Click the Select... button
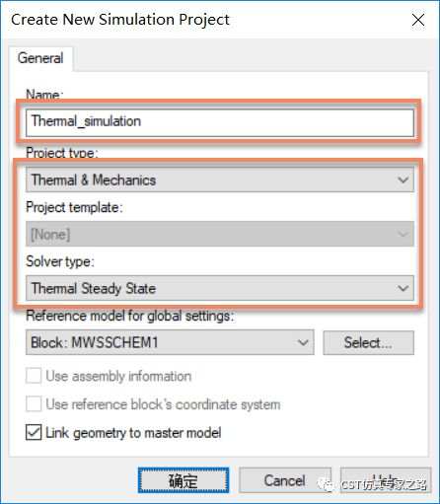The image size is (440, 504). [x=368, y=342]
